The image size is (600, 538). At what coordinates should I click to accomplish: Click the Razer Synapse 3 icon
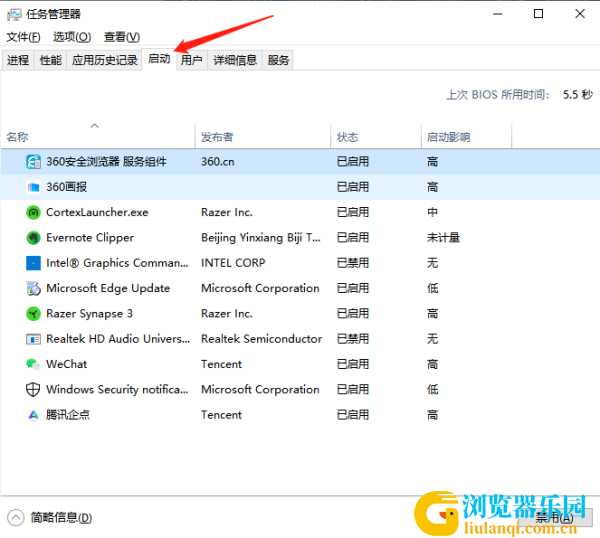coord(33,314)
